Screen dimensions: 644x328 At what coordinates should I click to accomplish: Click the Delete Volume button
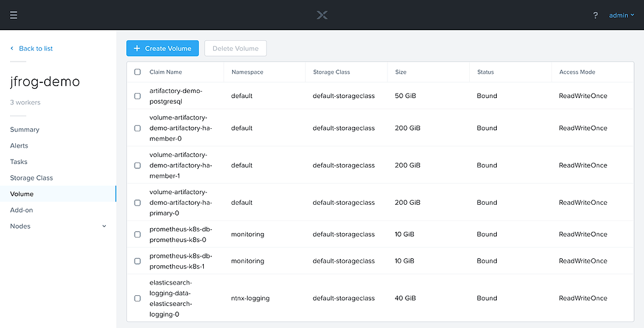(x=235, y=48)
